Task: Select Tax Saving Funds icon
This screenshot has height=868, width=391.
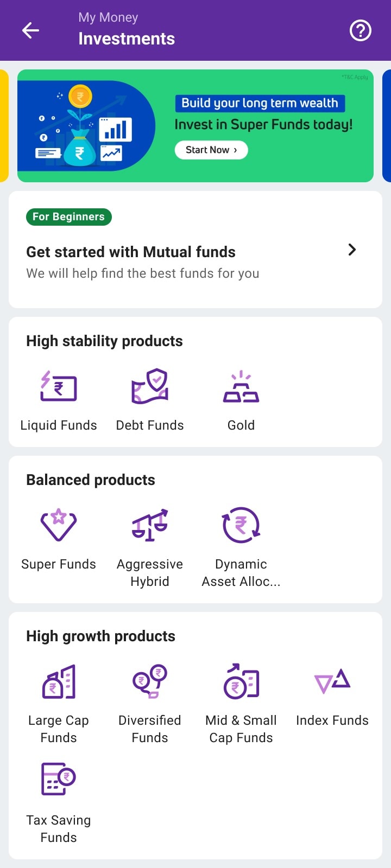Action: (59, 779)
